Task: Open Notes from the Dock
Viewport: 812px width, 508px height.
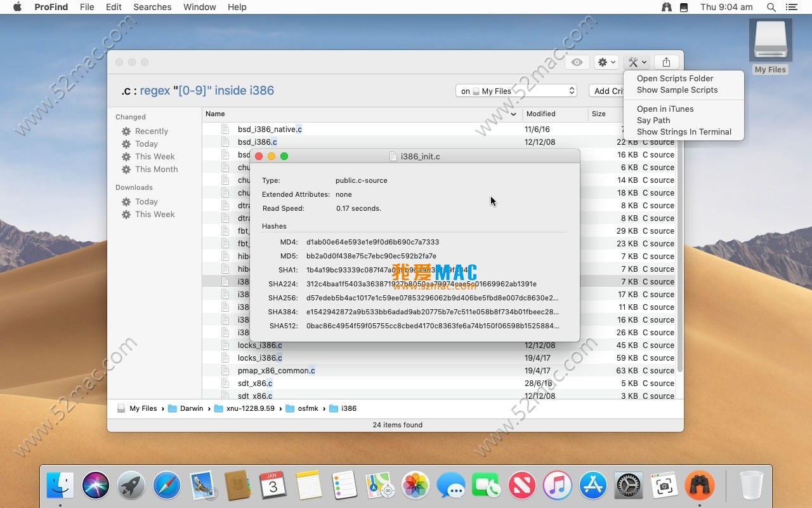Action: pyautogui.click(x=309, y=486)
